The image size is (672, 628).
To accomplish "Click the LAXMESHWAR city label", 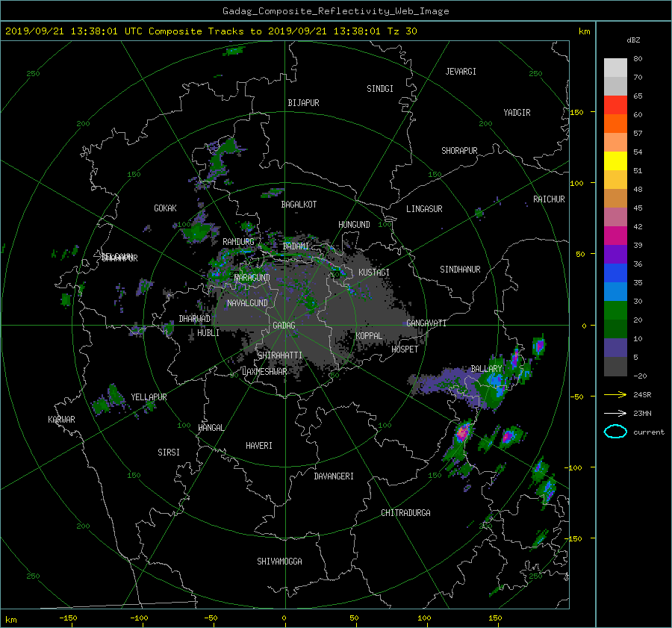I will pyautogui.click(x=264, y=372).
